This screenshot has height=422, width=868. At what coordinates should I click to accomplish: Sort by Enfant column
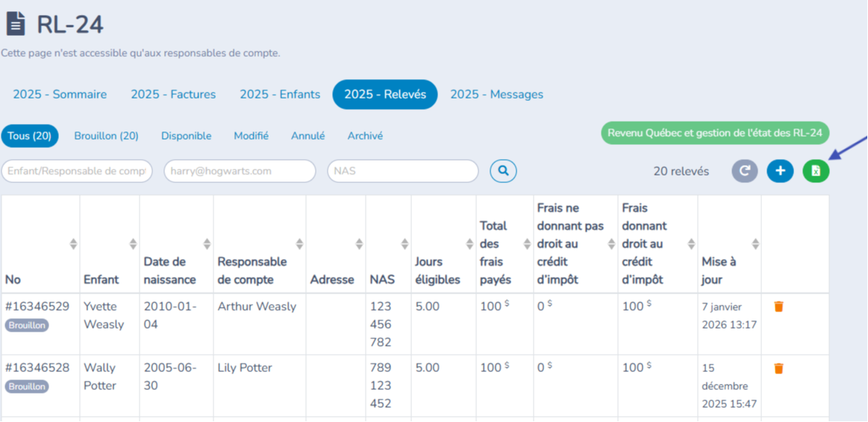(x=133, y=243)
